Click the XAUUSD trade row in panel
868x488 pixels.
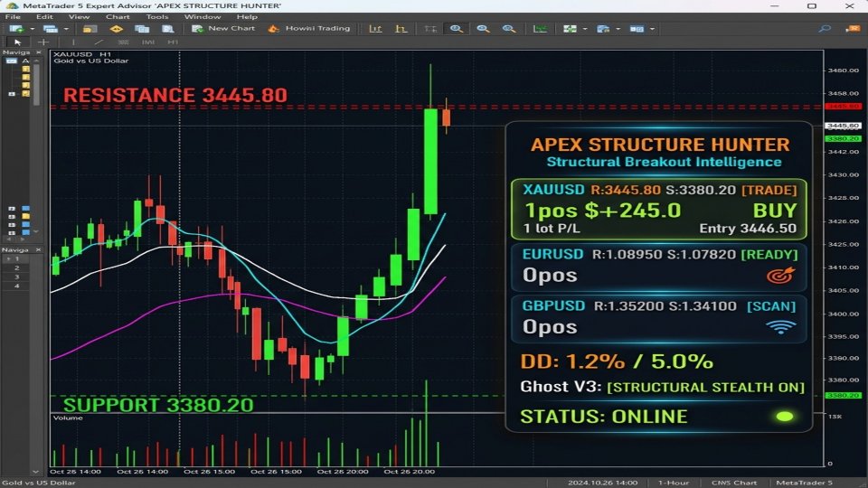click(x=659, y=209)
